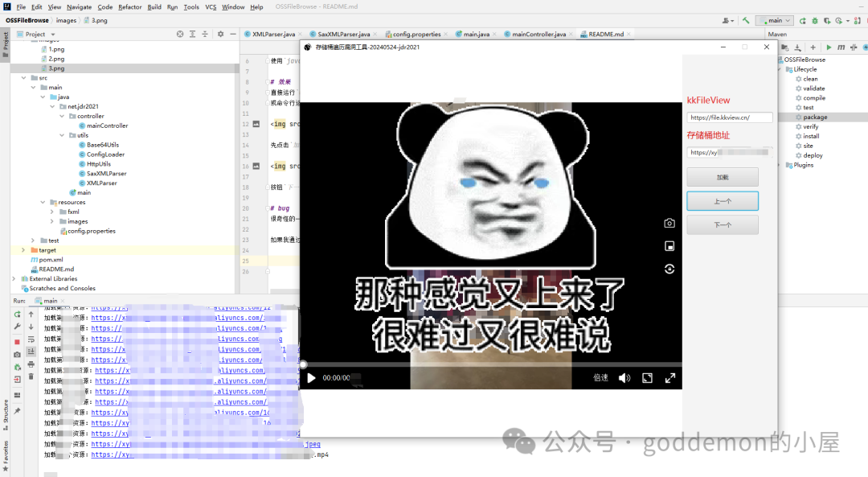Screen dimensions: 868x477
Task: Switch to mainController.java tab
Action: coord(538,35)
